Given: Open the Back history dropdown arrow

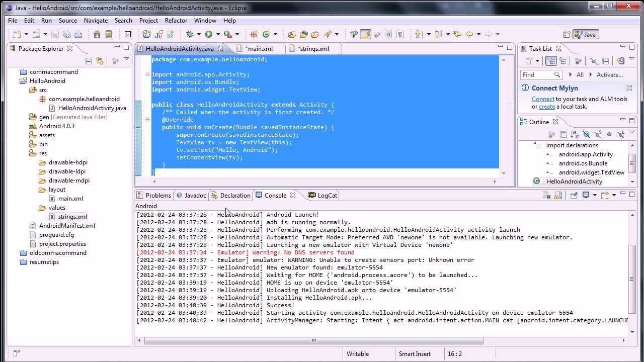Looking at the screenshot, I should click(x=478, y=34).
